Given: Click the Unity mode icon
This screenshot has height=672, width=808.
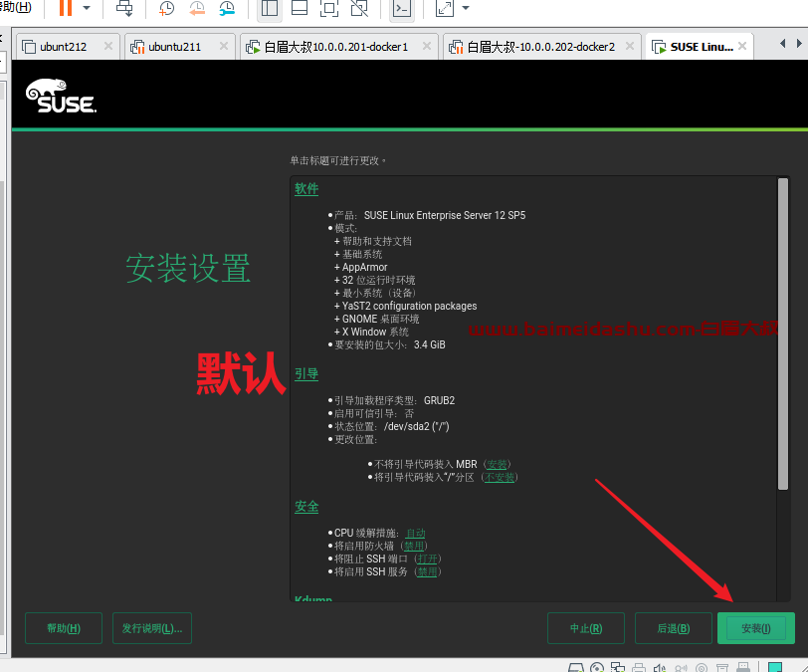Looking at the screenshot, I should point(359,8).
